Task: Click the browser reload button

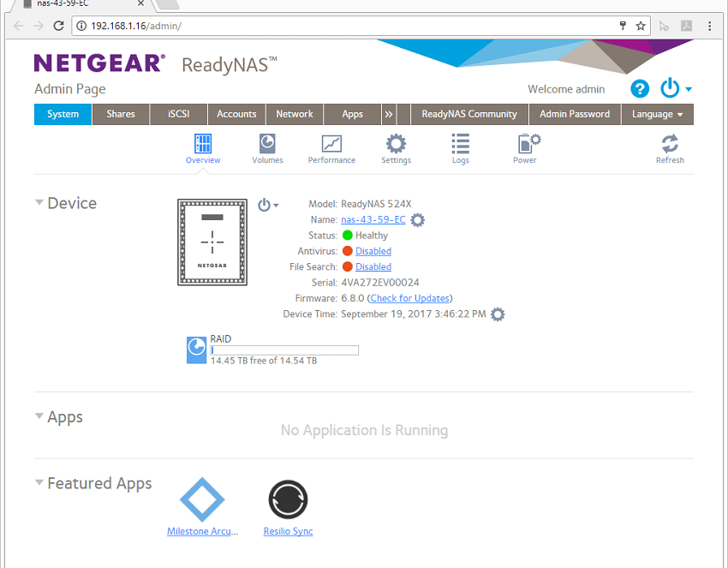Action: [58, 26]
